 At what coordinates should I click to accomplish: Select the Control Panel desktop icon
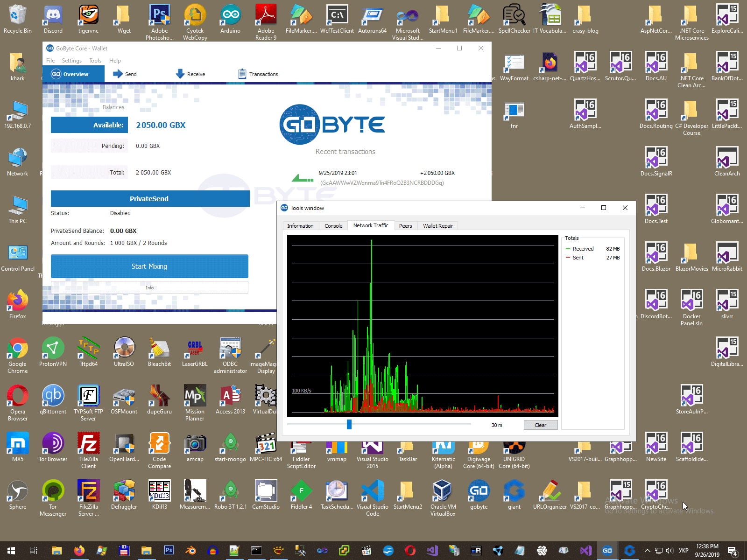tap(18, 257)
